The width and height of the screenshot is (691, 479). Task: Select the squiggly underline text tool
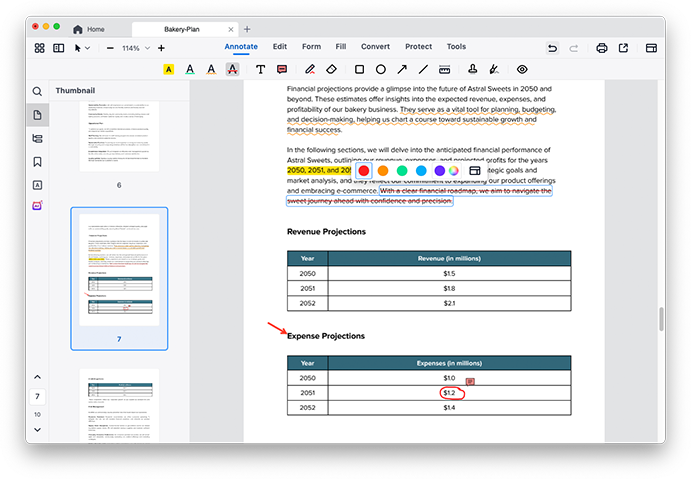tap(211, 70)
